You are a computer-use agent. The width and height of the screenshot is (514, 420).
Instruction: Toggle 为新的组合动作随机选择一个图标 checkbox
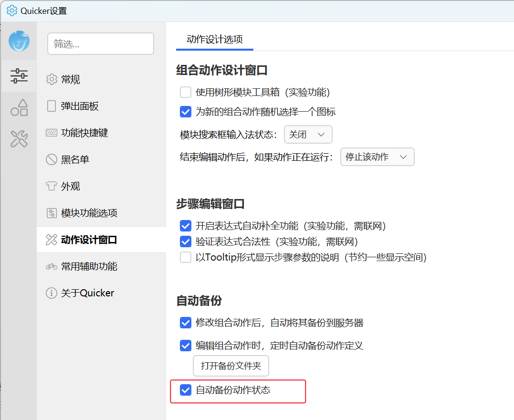186,112
